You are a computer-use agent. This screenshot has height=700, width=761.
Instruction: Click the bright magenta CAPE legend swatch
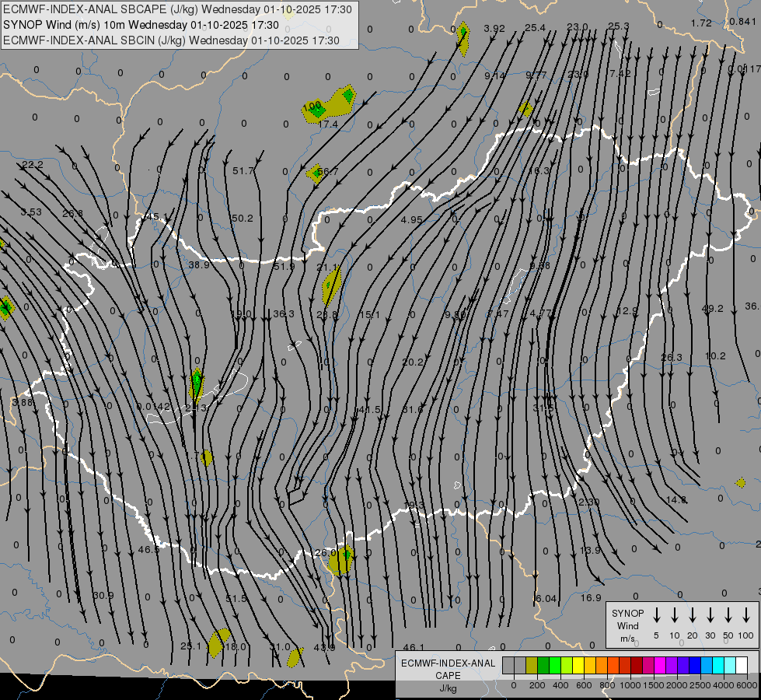point(660,666)
